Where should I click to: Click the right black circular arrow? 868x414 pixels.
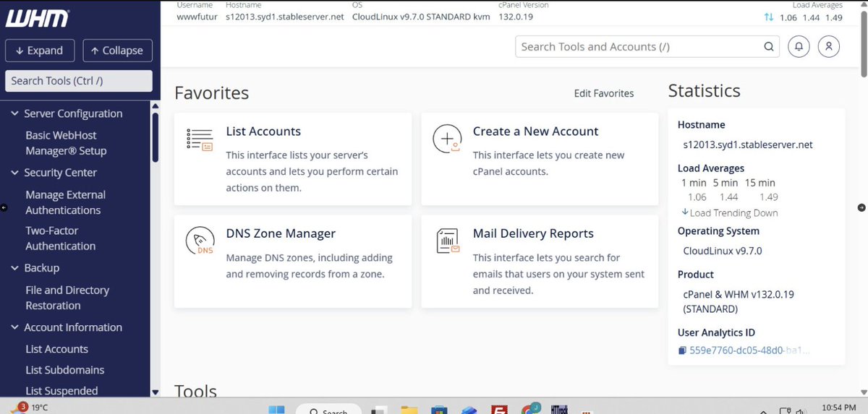[861, 207]
